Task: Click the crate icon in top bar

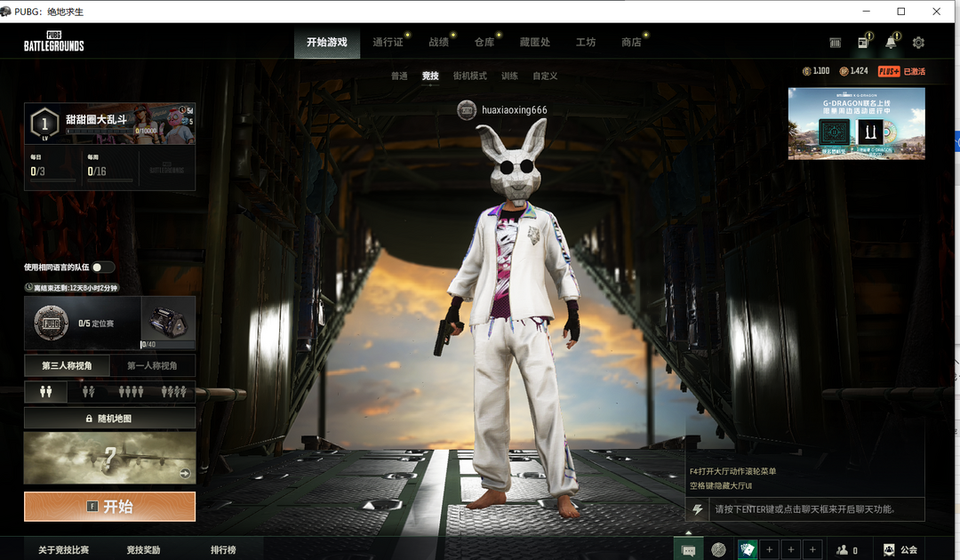Action: click(835, 43)
